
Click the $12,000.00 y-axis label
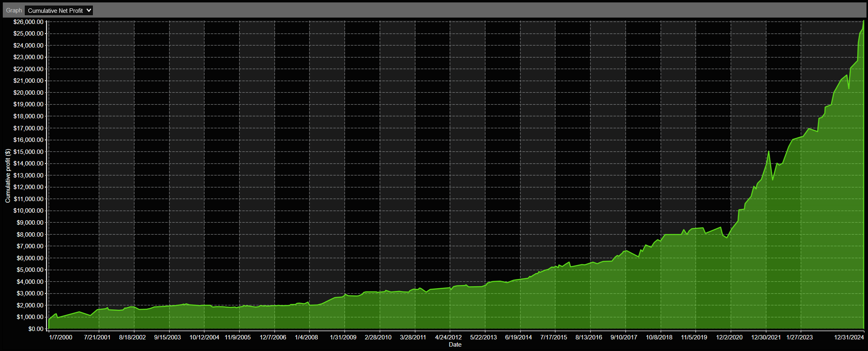[x=28, y=187]
